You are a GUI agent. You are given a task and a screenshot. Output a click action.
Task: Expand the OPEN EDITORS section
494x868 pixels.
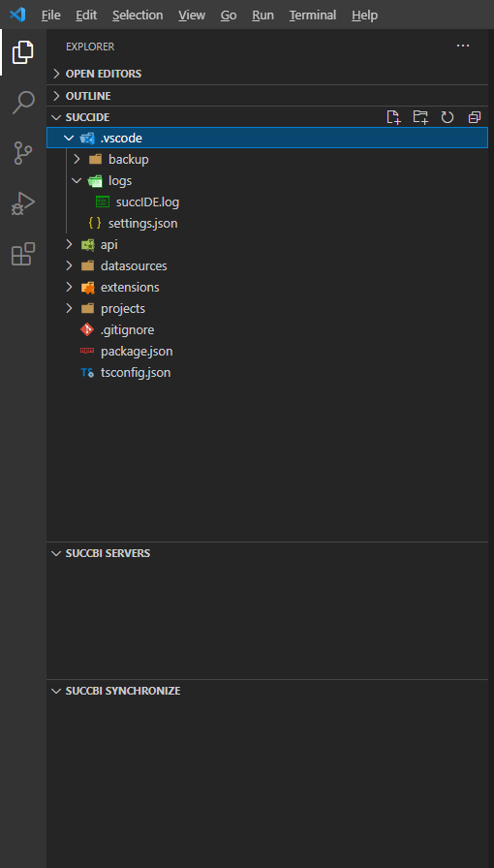pyautogui.click(x=267, y=74)
